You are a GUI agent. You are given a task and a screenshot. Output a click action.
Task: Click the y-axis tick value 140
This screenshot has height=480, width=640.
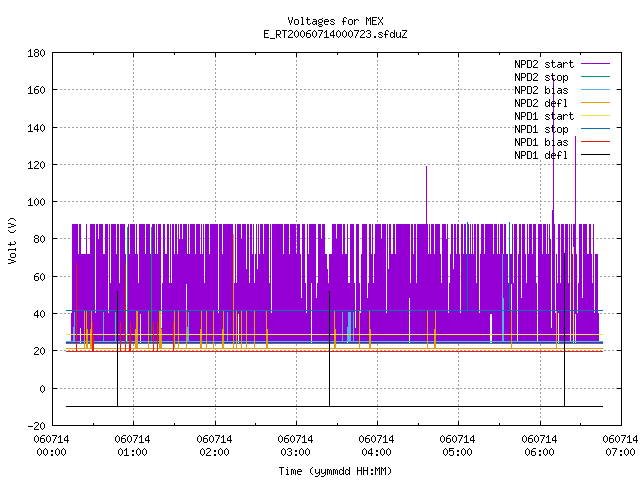coord(36,128)
